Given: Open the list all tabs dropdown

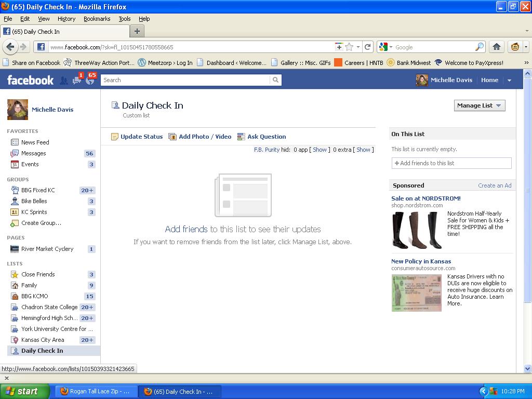Looking at the screenshot, I should [x=527, y=31].
